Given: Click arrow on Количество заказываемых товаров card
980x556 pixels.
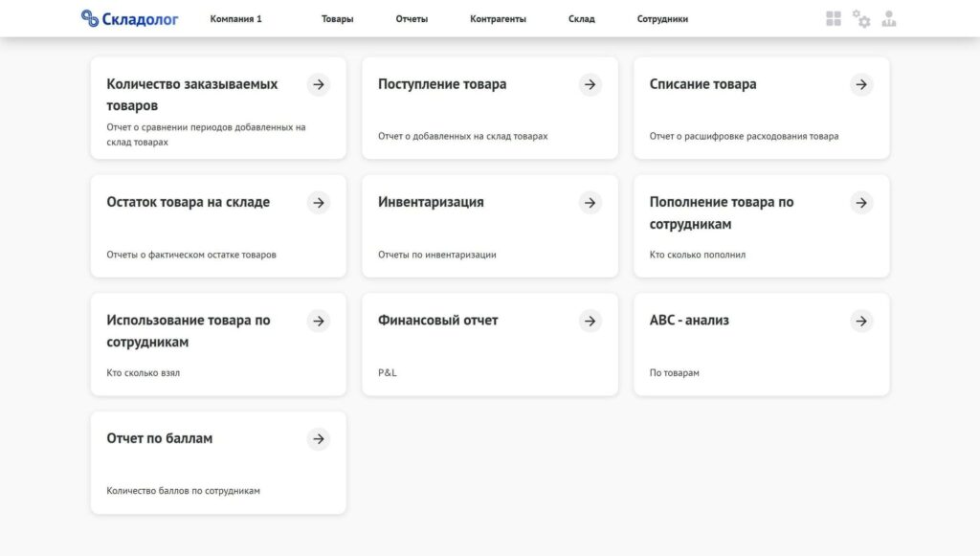Looking at the screenshot, I should pos(319,84).
